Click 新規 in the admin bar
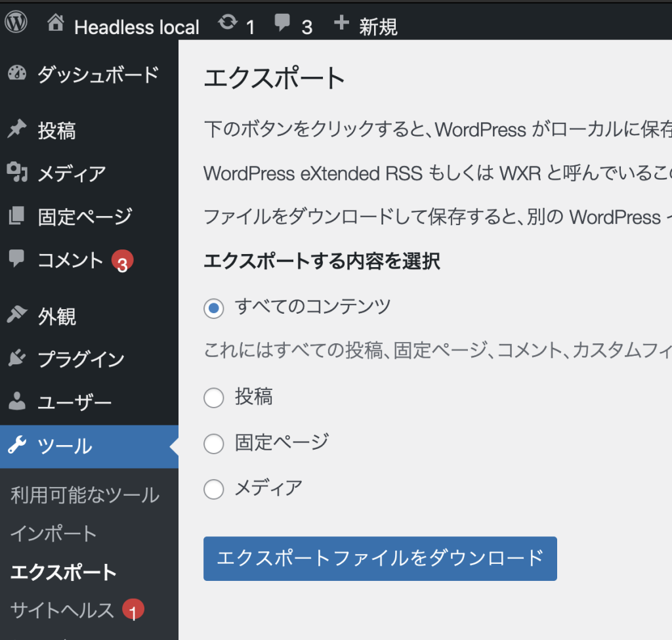The width and height of the screenshot is (672, 640). click(378, 27)
